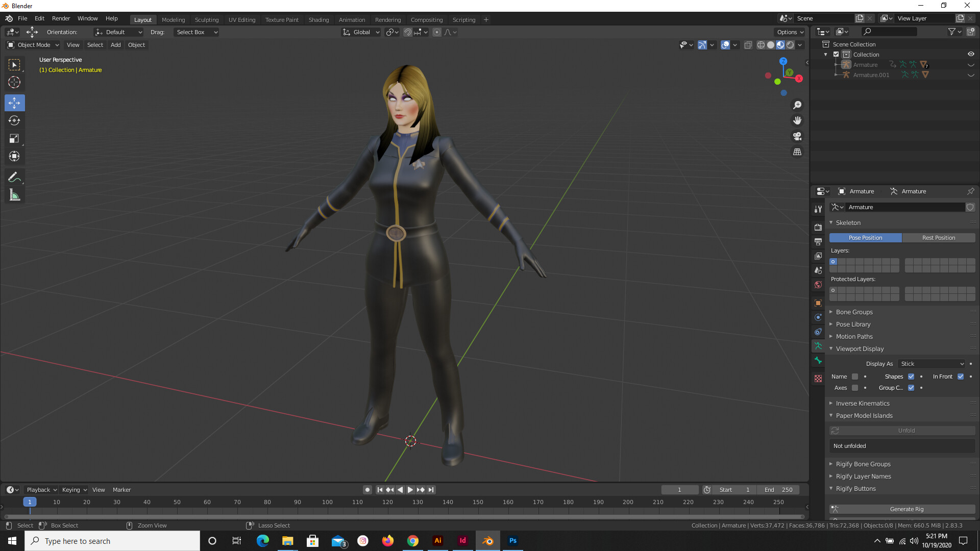Enable Rendered viewport shading
980x551 pixels.
[790, 45]
